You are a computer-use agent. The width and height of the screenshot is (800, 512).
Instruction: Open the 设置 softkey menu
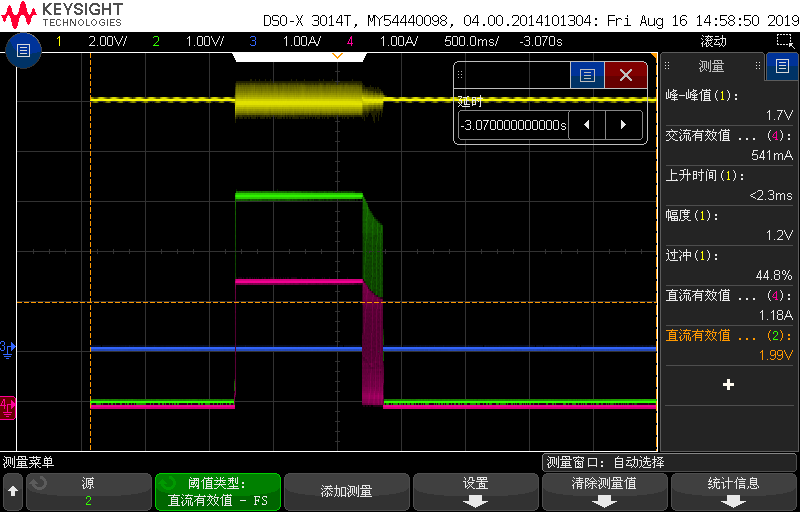476,492
